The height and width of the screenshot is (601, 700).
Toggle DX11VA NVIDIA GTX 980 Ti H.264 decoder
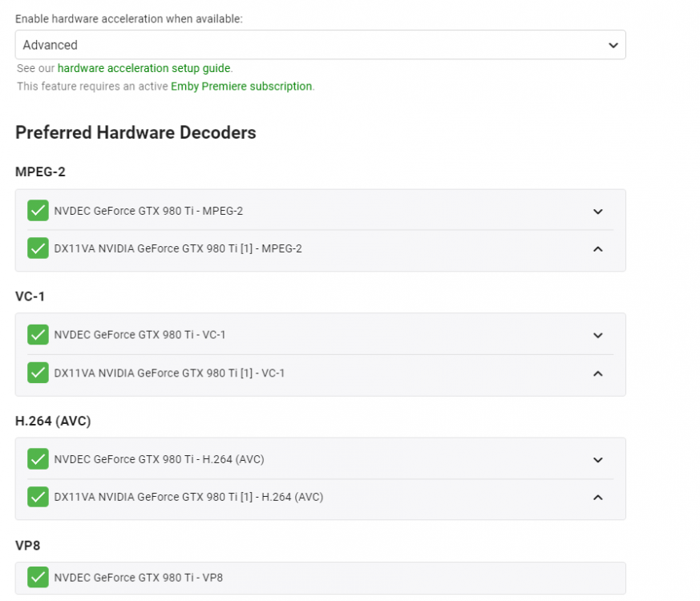tap(38, 497)
